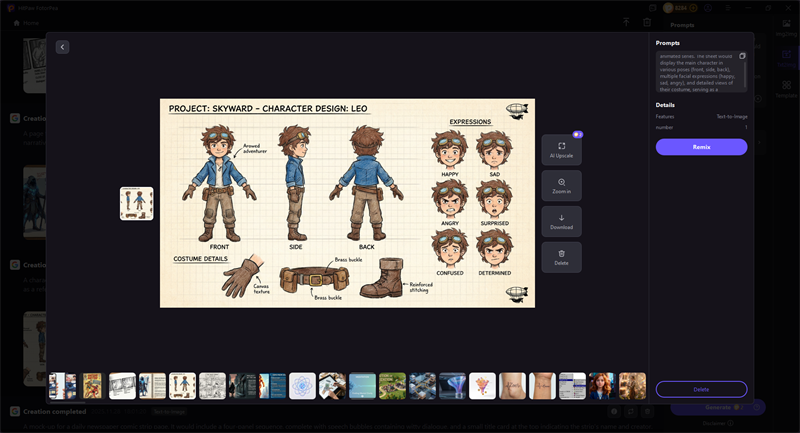The height and width of the screenshot is (433, 800).
Task: Copy the prompt text with copy icon
Action: pos(742,56)
